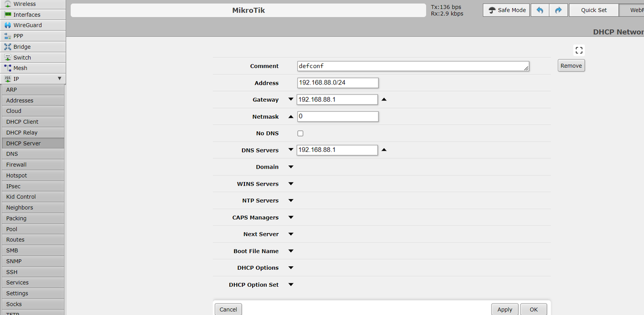
Task: Open SSH menu item
Action: pyautogui.click(x=33, y=272)
